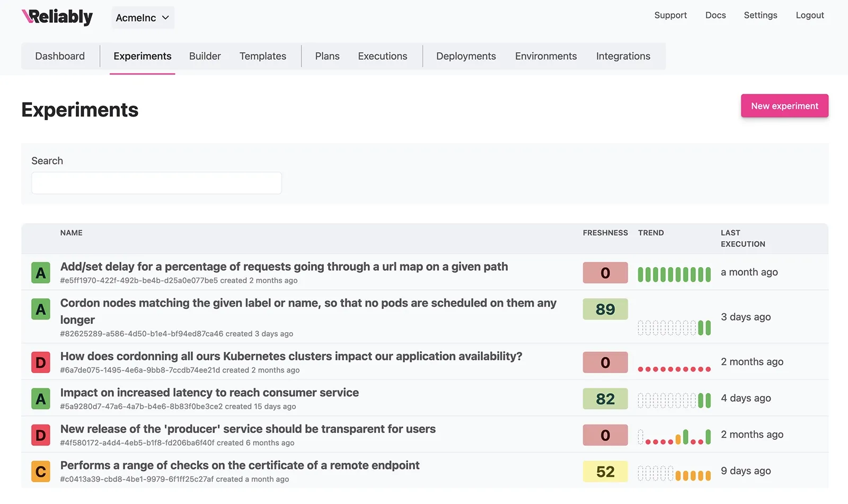Screen dimensions: 848x504
Task: Click the A grade badge for Impact on increased latency
Action: [x=41, y=399]
